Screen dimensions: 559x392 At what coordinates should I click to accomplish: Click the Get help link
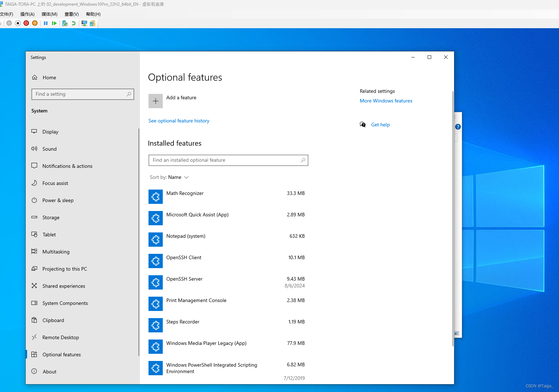tap(381, 125)
